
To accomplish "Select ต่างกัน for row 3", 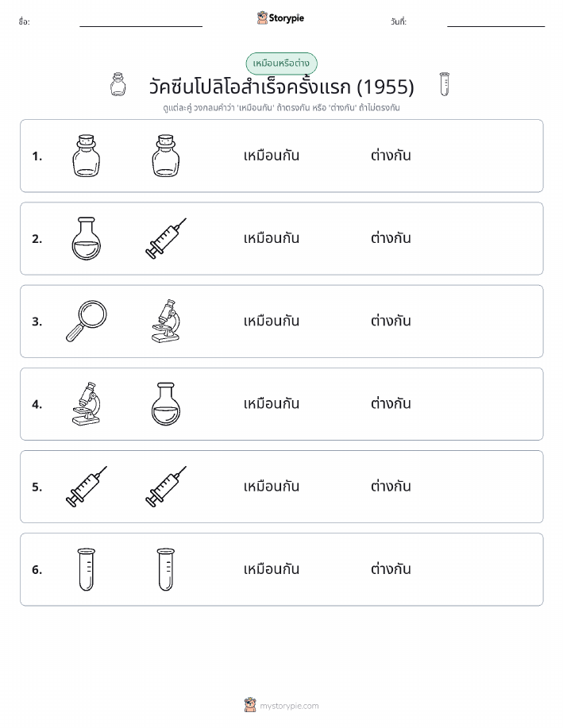I will [391, 321].
